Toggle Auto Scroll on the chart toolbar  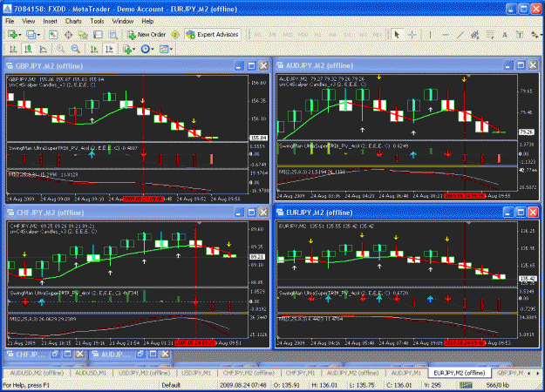94,49
